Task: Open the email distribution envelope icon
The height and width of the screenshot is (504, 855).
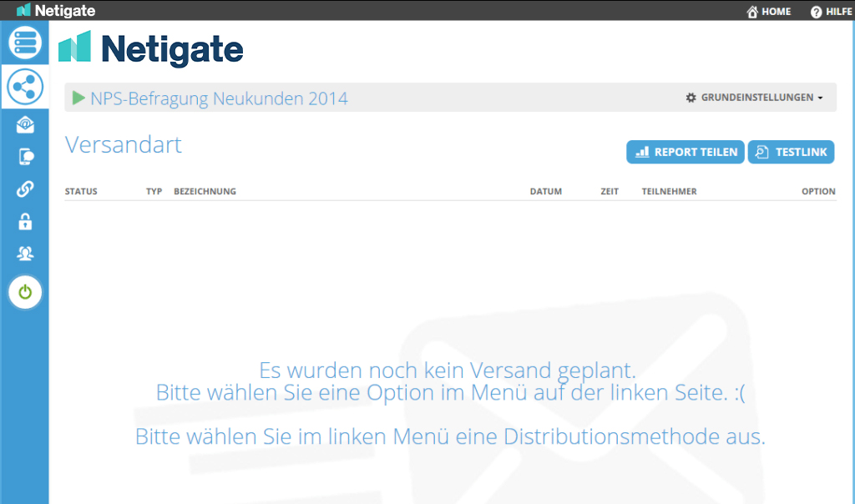Action: coord(25,125)
